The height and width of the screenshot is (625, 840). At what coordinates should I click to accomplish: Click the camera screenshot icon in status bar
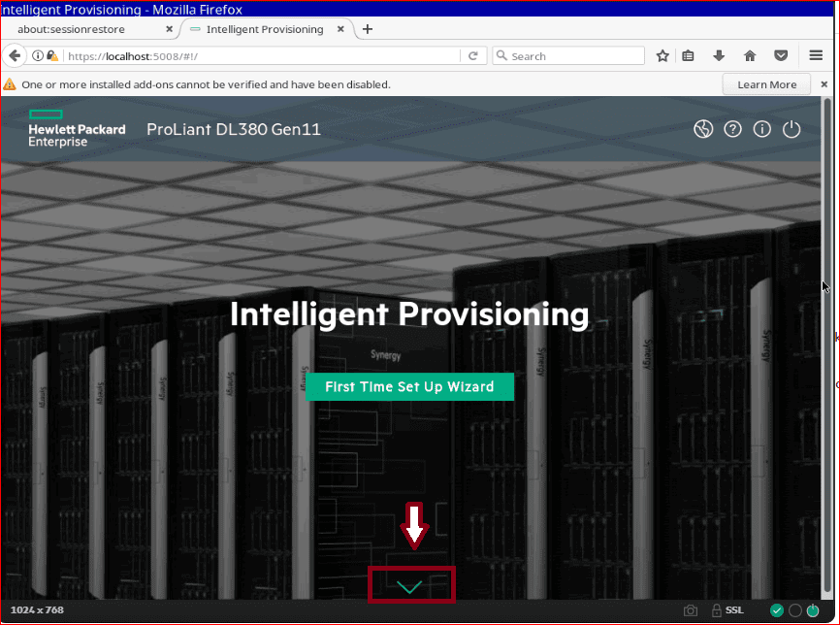[x=691, y=610]
